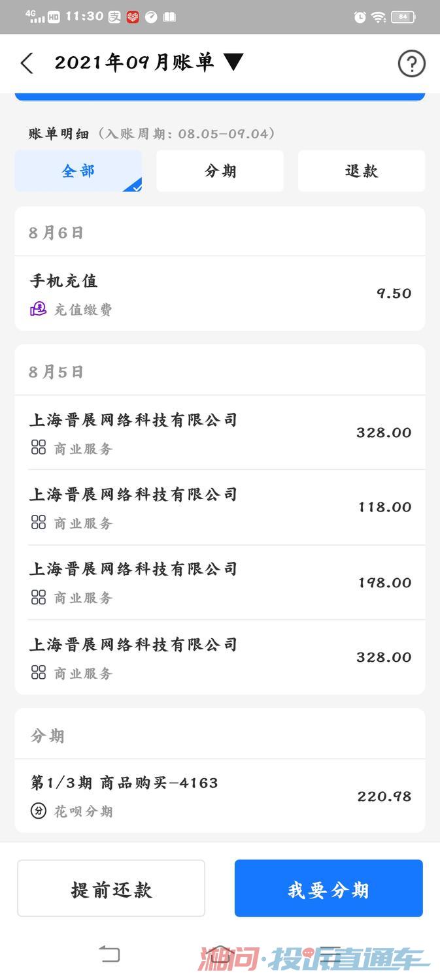
Task: Expand the 2021年09月账单 month dropdown triangle
Action: [x=233, y=62]
